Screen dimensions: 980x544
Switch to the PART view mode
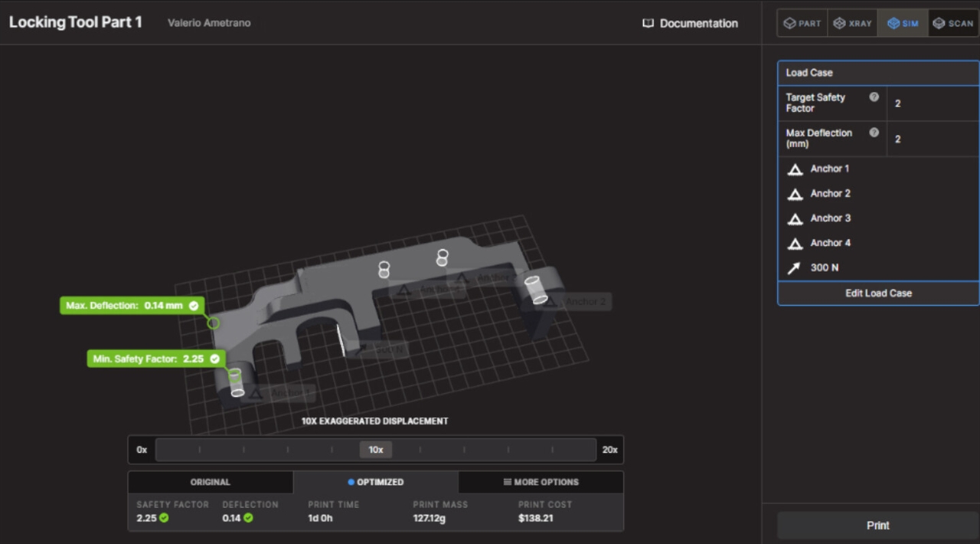click(802, 23)
